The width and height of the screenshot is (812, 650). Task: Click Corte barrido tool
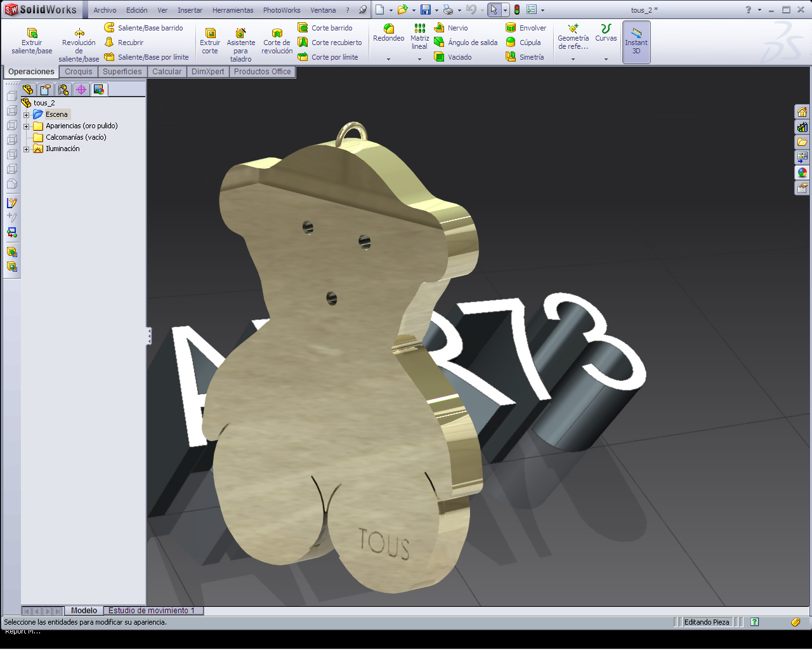(325, 28)
